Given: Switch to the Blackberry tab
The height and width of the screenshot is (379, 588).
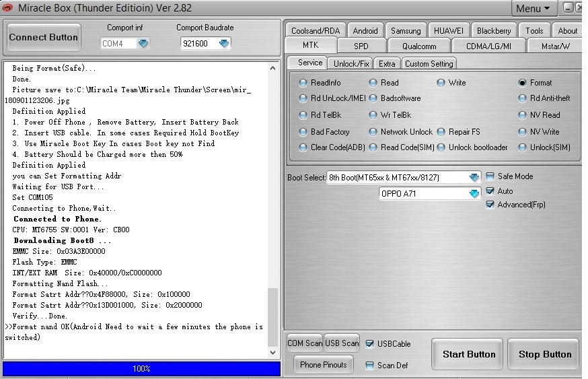Looking at the screenshot, I should coord(494,31).
